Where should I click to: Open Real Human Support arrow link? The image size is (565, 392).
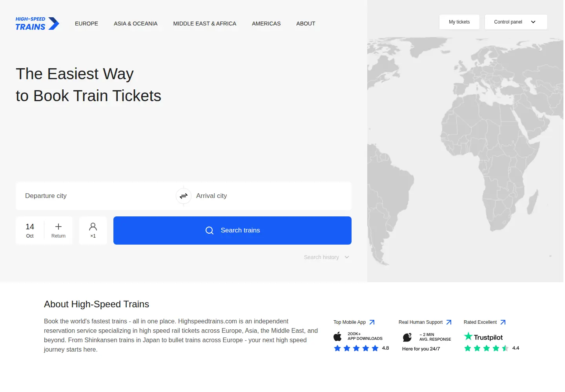tap(449, 322)
